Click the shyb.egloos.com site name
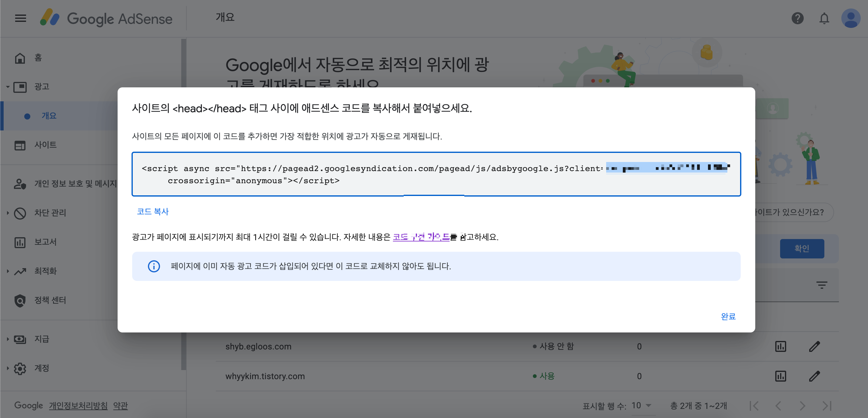This screenshot has width=868, height=418. coord(258,346)
